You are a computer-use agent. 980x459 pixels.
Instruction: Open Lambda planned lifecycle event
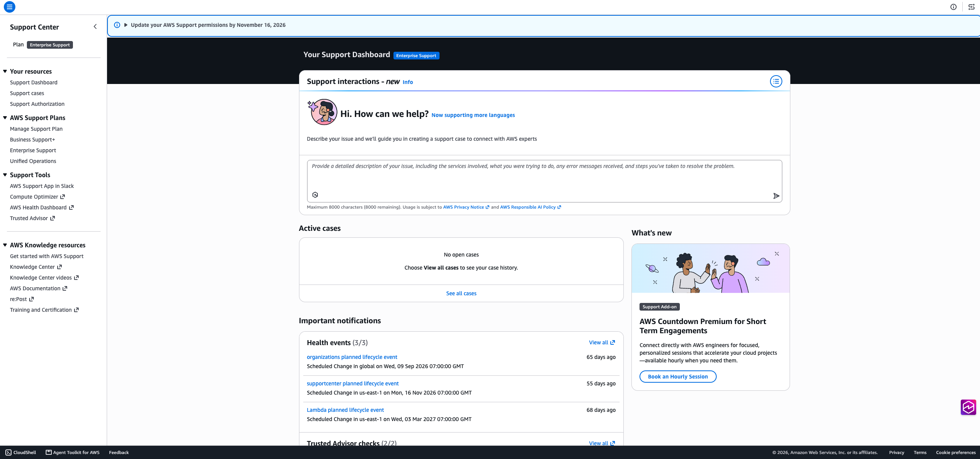345,410
